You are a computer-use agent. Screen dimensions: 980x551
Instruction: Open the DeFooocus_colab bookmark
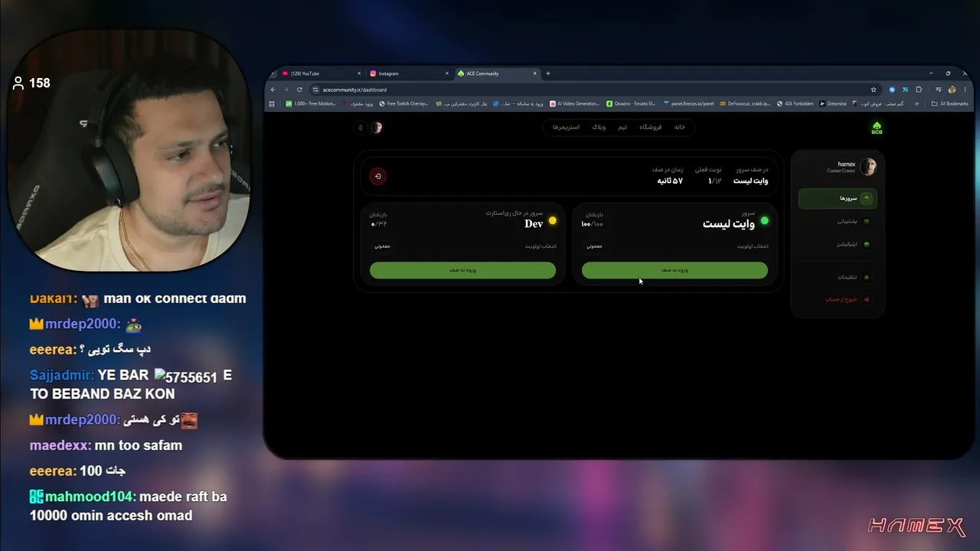coord(745,103)
